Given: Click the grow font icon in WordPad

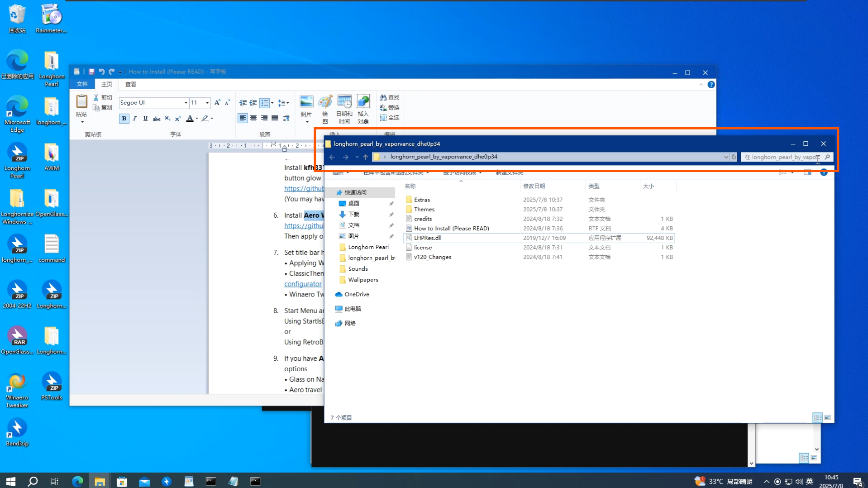Looking at the screenshot, I should [x=217, y=103].
